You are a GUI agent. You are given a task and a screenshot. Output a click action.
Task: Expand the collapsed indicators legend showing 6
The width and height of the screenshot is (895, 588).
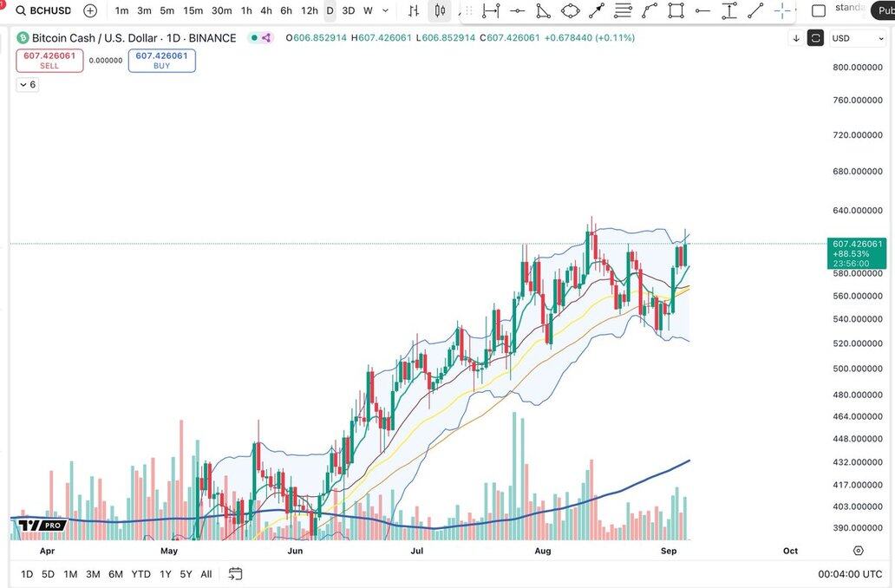(28, 84)
